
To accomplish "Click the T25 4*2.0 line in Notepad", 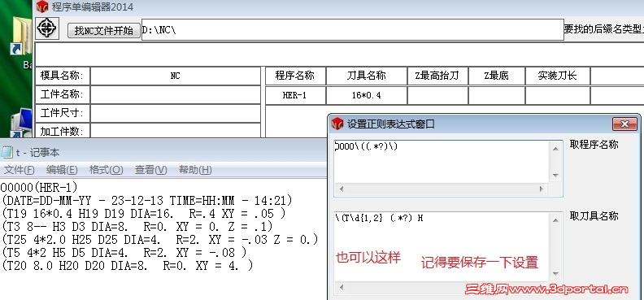I will pos(159,240).
